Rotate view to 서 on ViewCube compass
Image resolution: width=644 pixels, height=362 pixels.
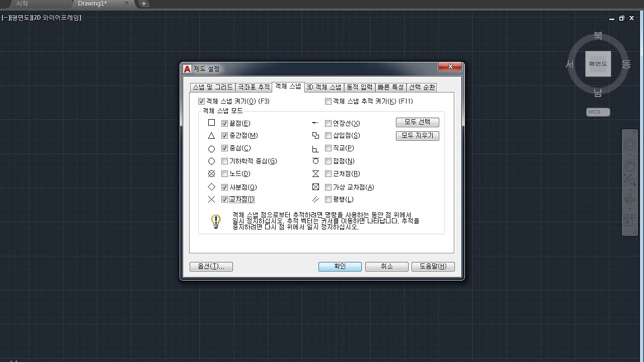570,64
